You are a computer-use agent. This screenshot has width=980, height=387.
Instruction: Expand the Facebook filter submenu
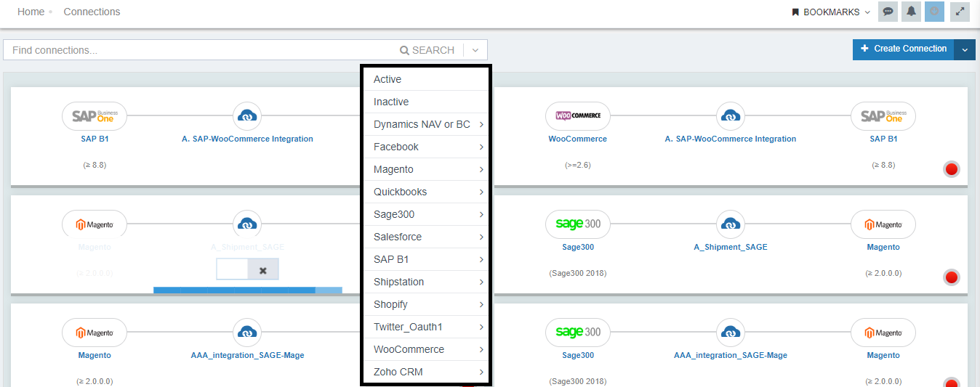[x=426, y=147]
